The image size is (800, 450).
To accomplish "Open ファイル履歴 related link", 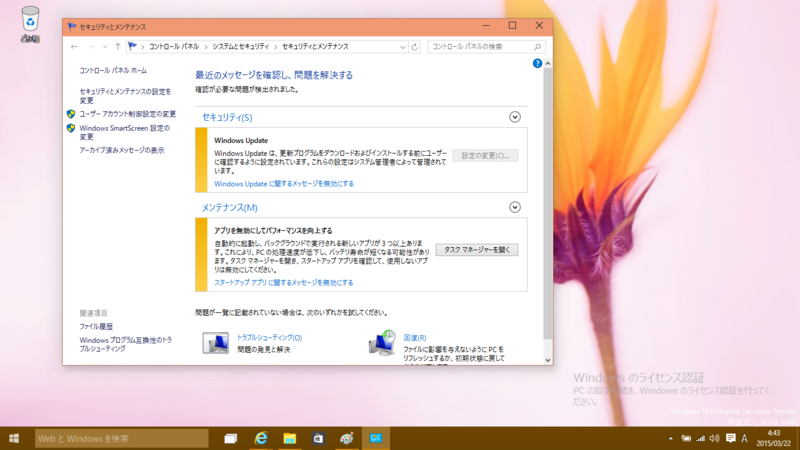I will click(x=96, y=327).
